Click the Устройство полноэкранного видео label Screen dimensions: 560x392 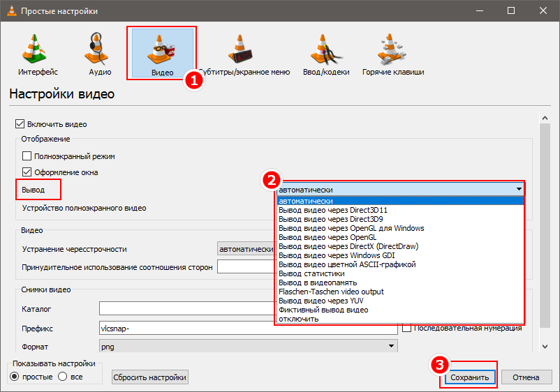pyautogui.click(x=84, y=208)
